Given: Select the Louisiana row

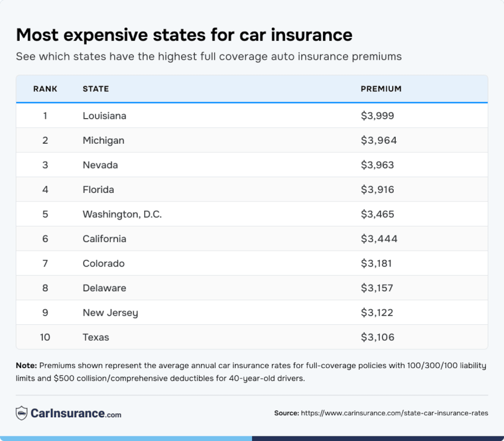Looking at the screenshot, I should (104, 116).
